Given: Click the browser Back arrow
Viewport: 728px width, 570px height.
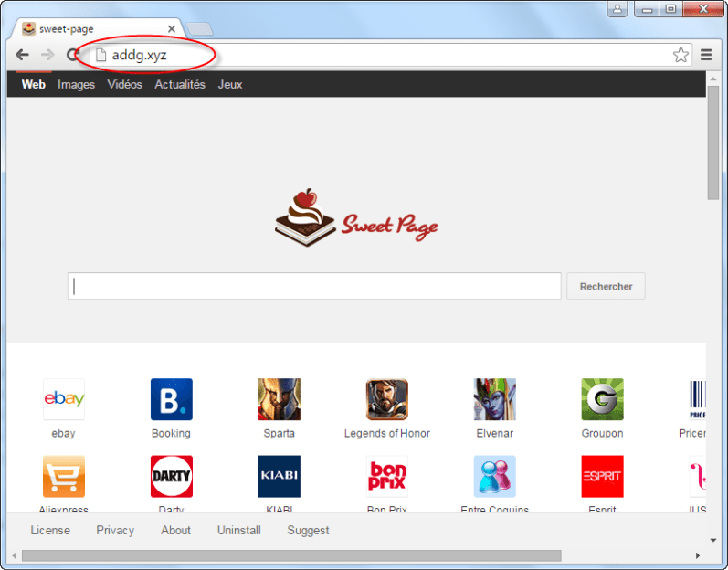Looking at the screenshot, I should pos(22,55).
